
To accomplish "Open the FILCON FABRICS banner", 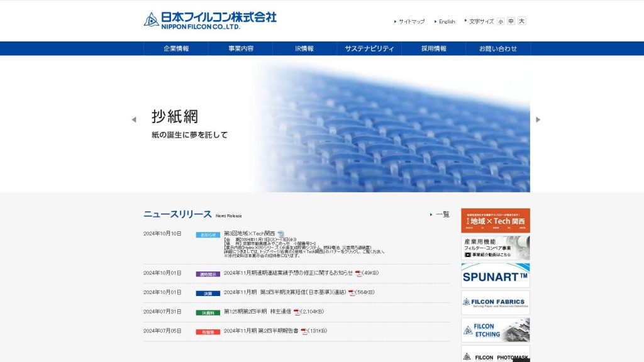I will (496, 302).
